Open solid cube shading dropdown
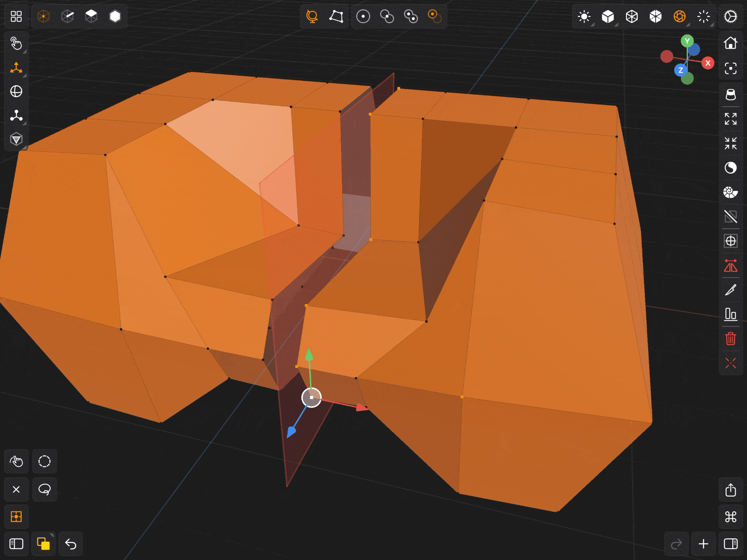This screenshot has height=560, width=747. 608,16
